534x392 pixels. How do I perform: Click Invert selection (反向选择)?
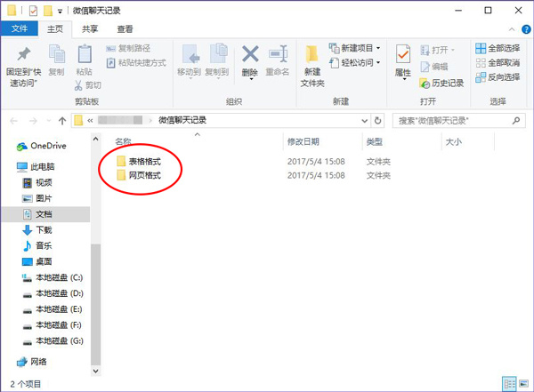pos(498,77)
